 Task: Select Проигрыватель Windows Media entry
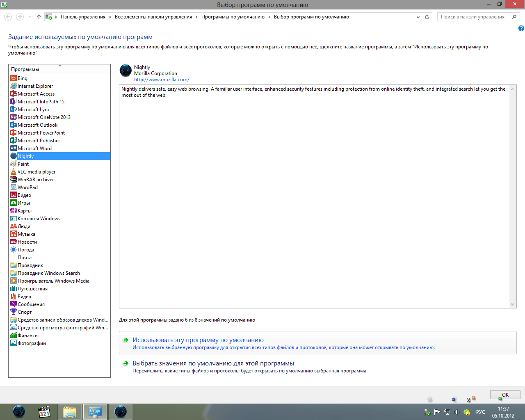point(53,281)
